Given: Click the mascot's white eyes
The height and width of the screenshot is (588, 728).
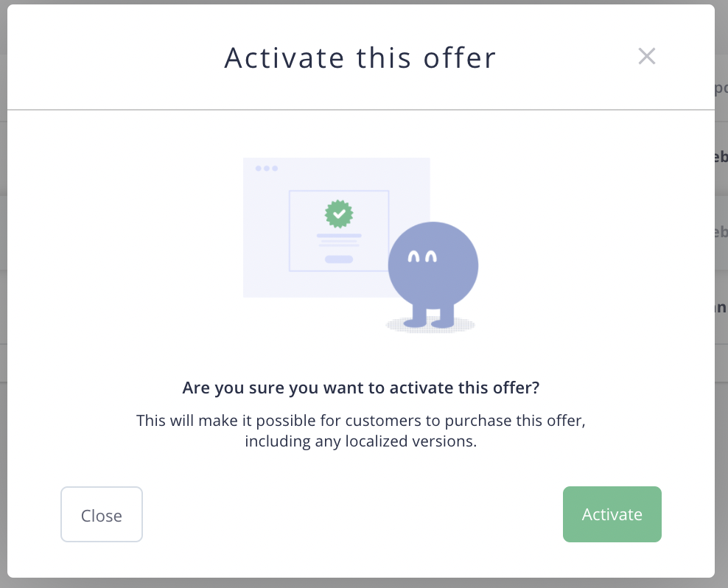Looking at the screenshot, I should pos(422,256).
